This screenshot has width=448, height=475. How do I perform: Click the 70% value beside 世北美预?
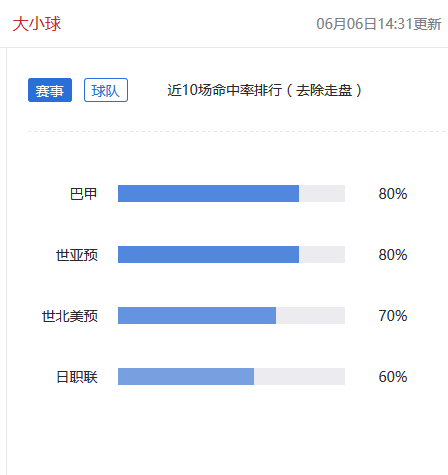[393, 316]
